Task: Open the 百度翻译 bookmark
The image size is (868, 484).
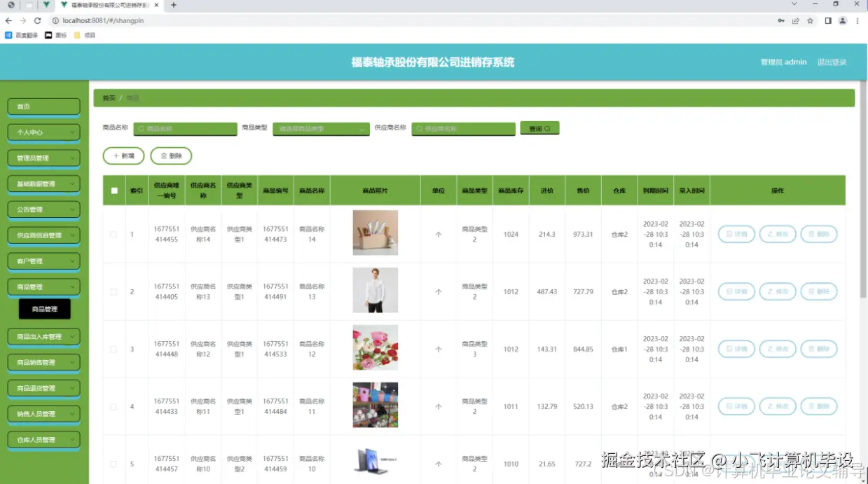Action: 21,35
